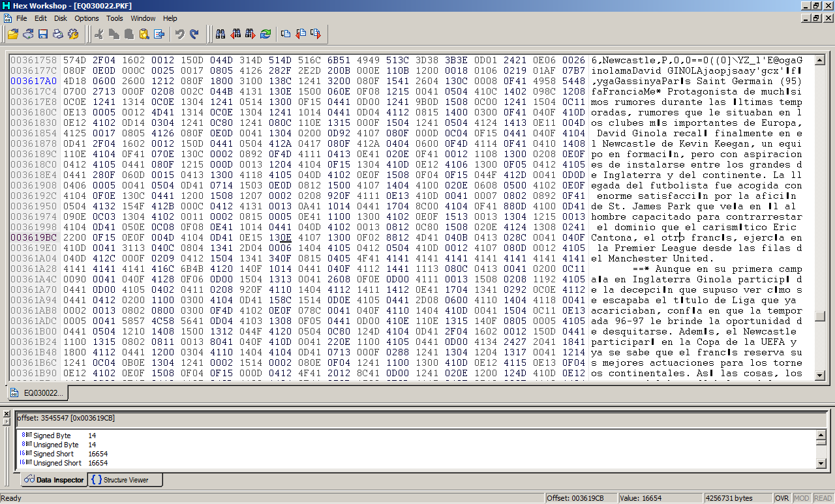Click the Find Previous binoculars icon

tap(235, 33)
